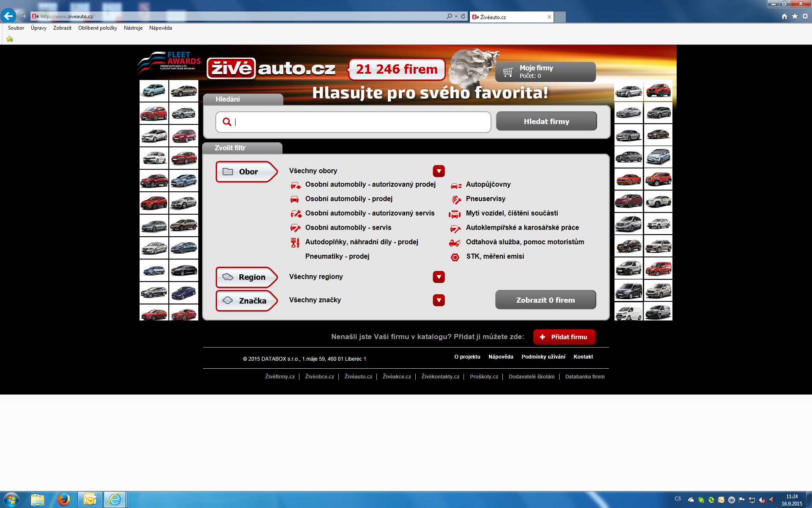Image resolution: width=812 pixels, height=508 pixels.
Task: Open the Nástroje menu
Action: click(133, 28)
